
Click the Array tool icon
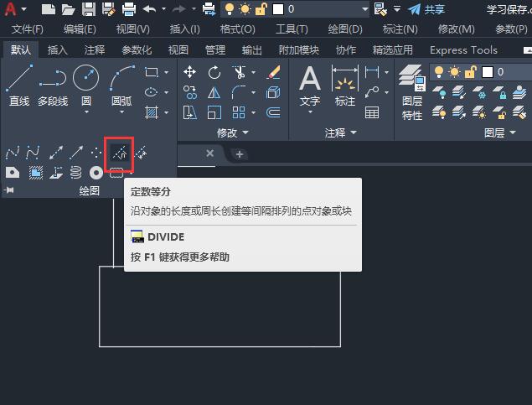(x=239, y=112)
